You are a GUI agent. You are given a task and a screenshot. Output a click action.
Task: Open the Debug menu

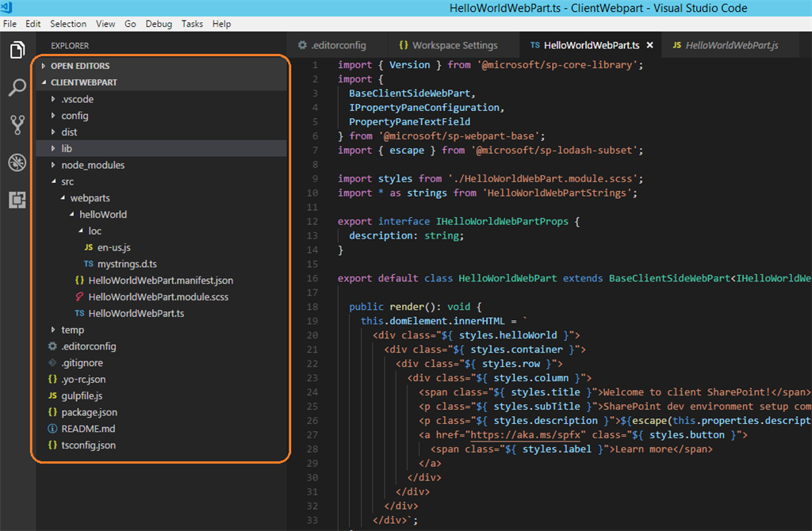click(159, 24)
